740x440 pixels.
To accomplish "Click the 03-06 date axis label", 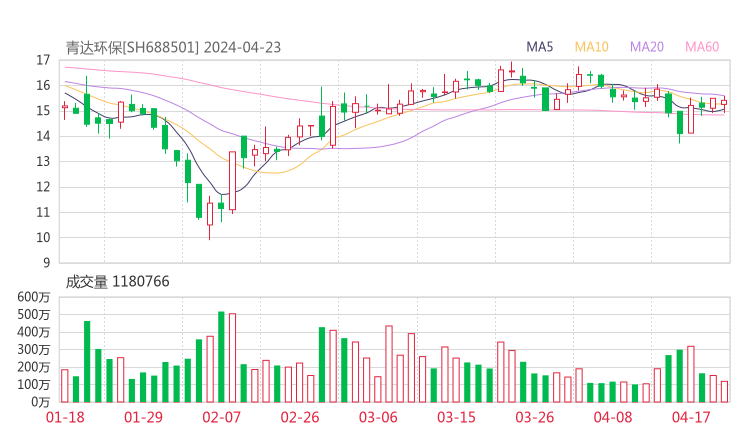I will pos(378,417).
